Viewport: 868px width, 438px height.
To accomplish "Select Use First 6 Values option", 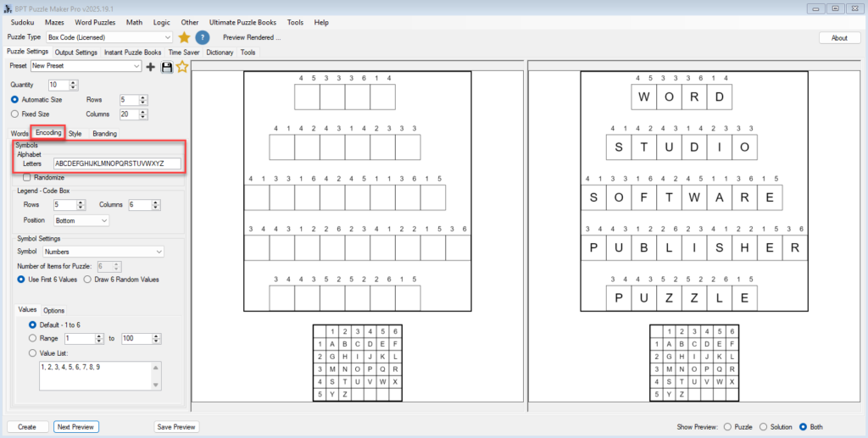I will pos(21,280).
